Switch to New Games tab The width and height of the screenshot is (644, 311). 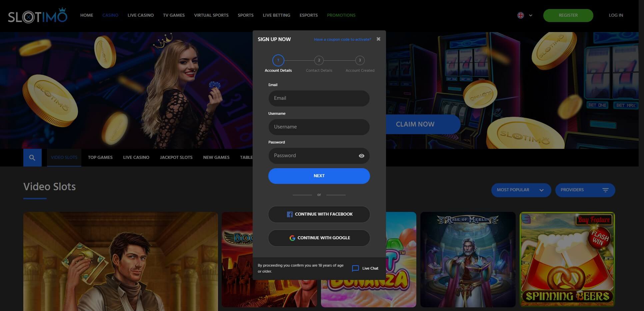(x=216, y=158)
